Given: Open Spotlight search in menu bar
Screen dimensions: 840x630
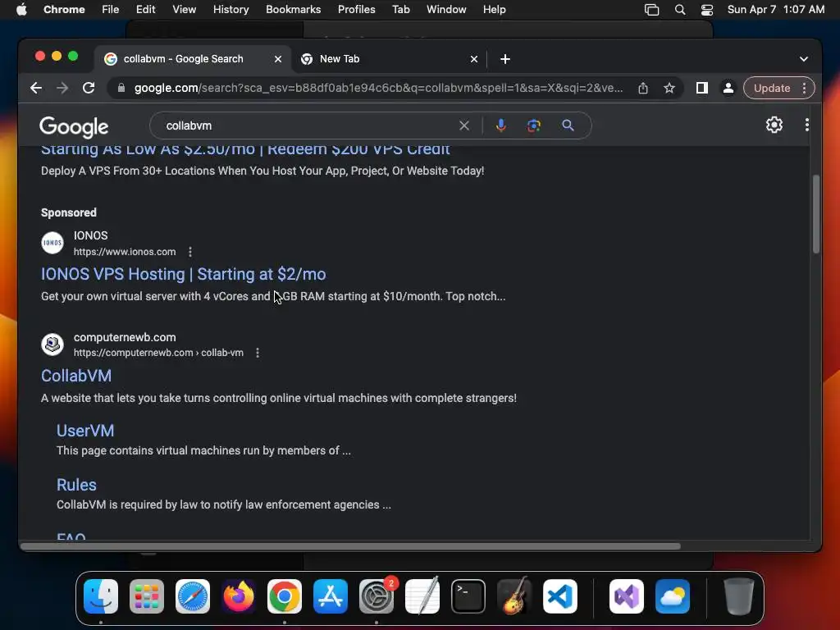Looking at the screenshot, I should 680,10.
